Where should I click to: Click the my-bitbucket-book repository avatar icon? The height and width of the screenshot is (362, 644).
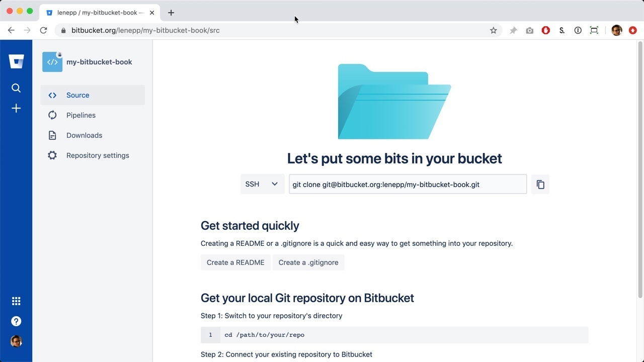coord(52,62)
